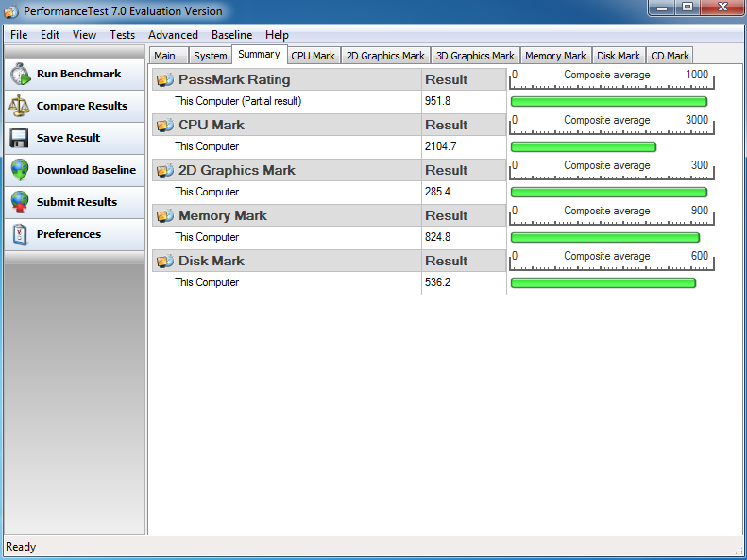Open the View menu

[84, 35]
